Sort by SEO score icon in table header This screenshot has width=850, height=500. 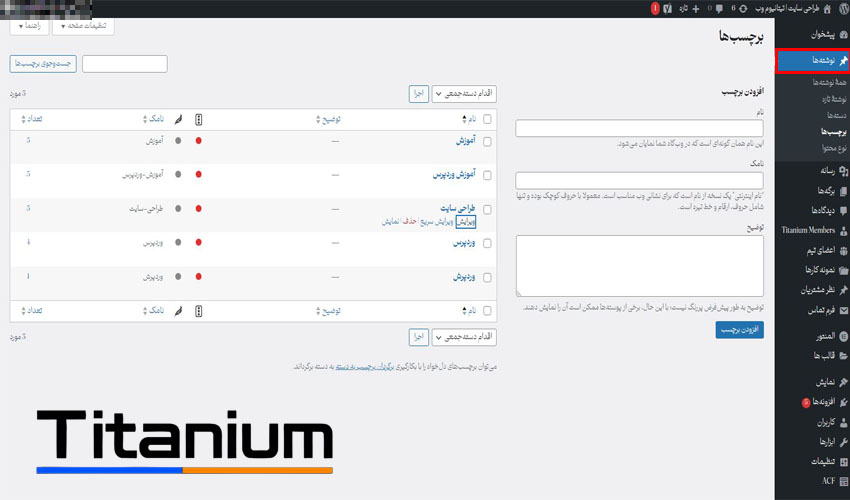(x=199, y=119)
